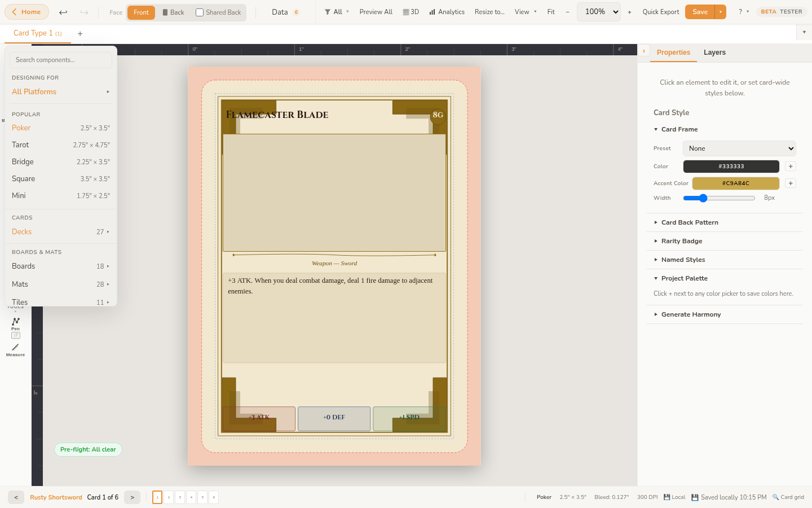Open the Card Frame Preset dropdown
This screenshot has height=508, width=812.
click(x=739, y=148)
